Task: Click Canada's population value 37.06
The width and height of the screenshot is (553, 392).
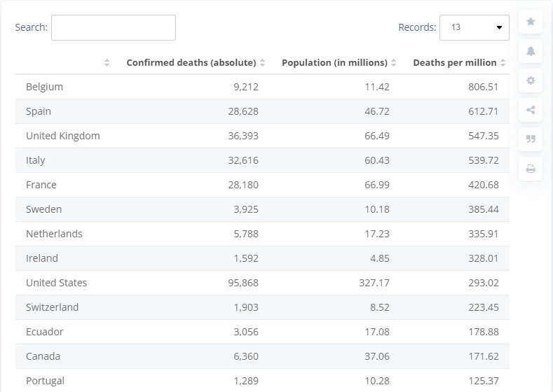Action: point(377,356)
